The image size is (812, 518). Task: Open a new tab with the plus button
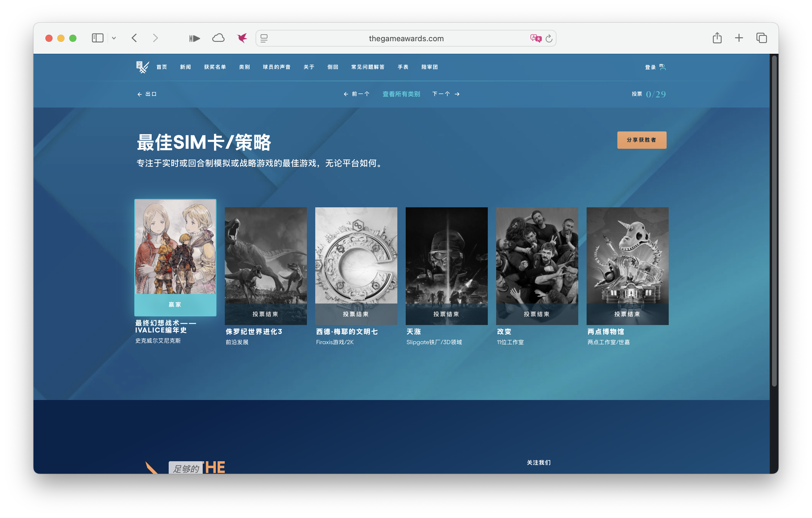739,38
